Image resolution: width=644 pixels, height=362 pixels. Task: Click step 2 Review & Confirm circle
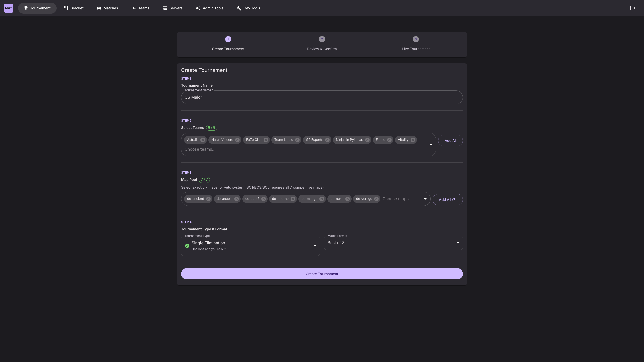tap(322, 39)
